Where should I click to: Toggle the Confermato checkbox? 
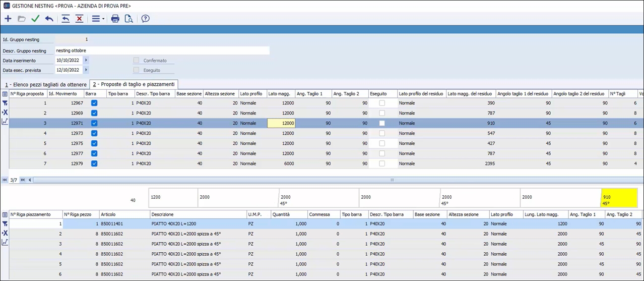pyautogui.click(x=137, y=61)
